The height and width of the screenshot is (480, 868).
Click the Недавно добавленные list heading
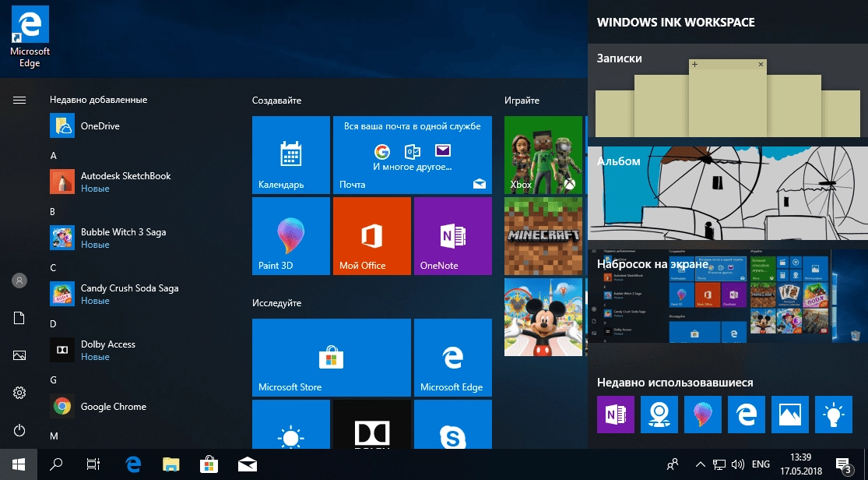click(99, 100)
